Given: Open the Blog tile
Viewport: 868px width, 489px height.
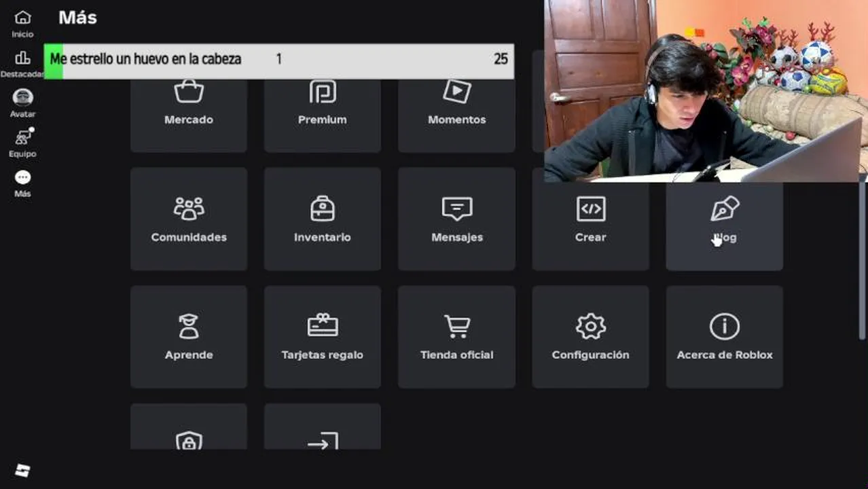Looking at the screenshot, I should (724, 225).
